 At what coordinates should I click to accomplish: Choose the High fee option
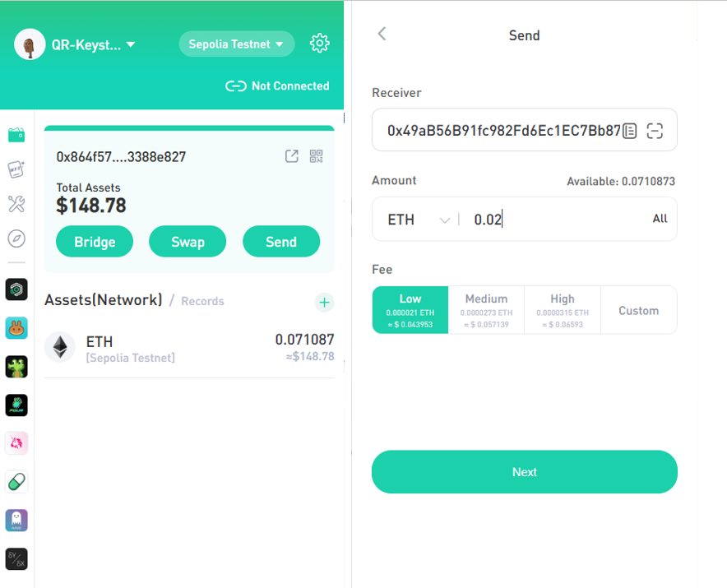pyautogui.click(x=563, y=310)
